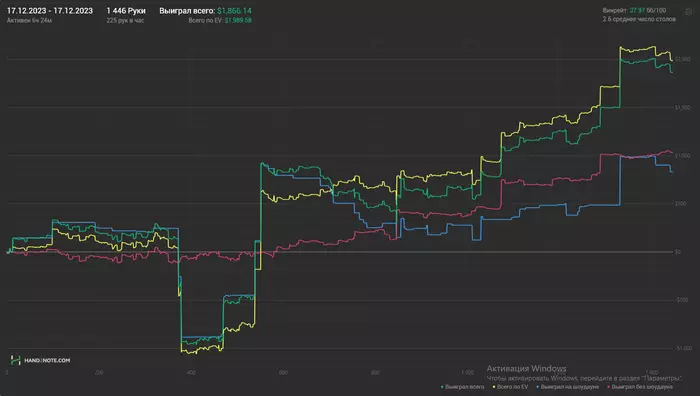Click the "Выиграл без шоудауна" legend label
Viewport: 700px width, 396px height.
pos(642,387)
